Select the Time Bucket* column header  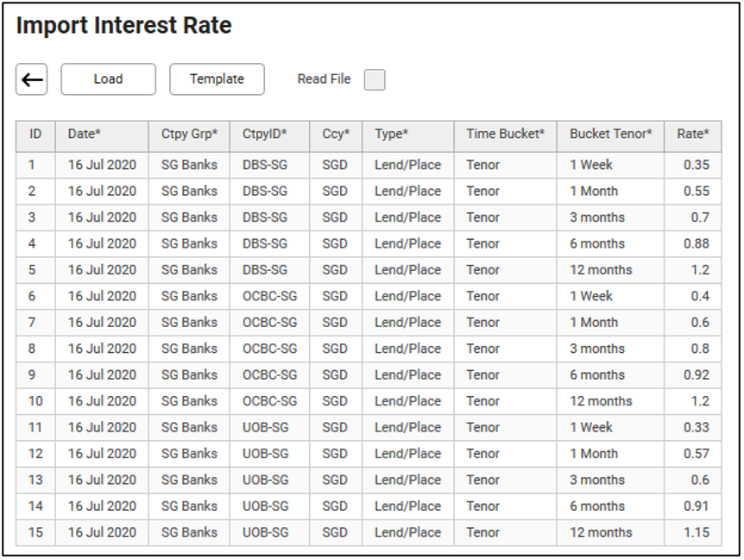coord(505,135)
